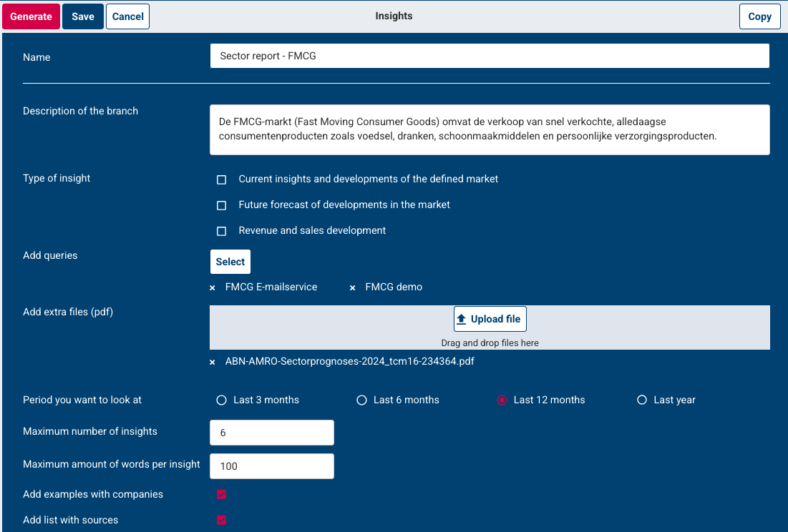The image size is (788, 532).
Task: Tick 'Revenue and sales development' checkbox
Action: [x=222, y=231]
